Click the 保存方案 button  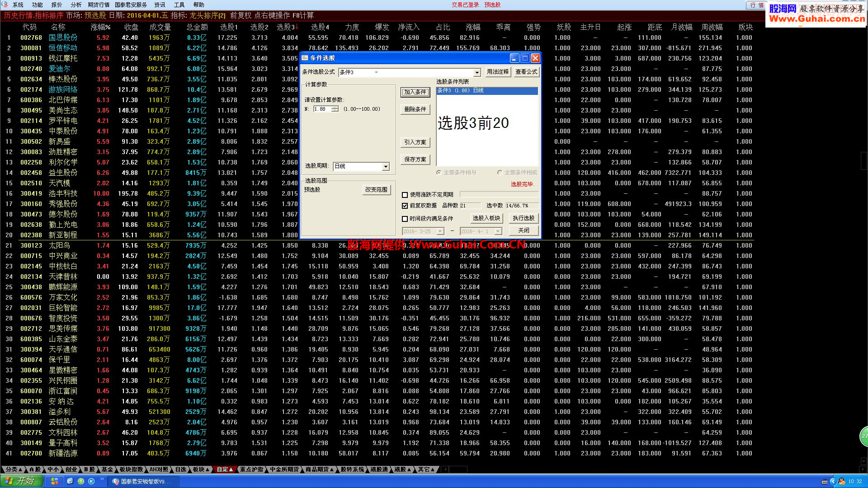(415, 160)
